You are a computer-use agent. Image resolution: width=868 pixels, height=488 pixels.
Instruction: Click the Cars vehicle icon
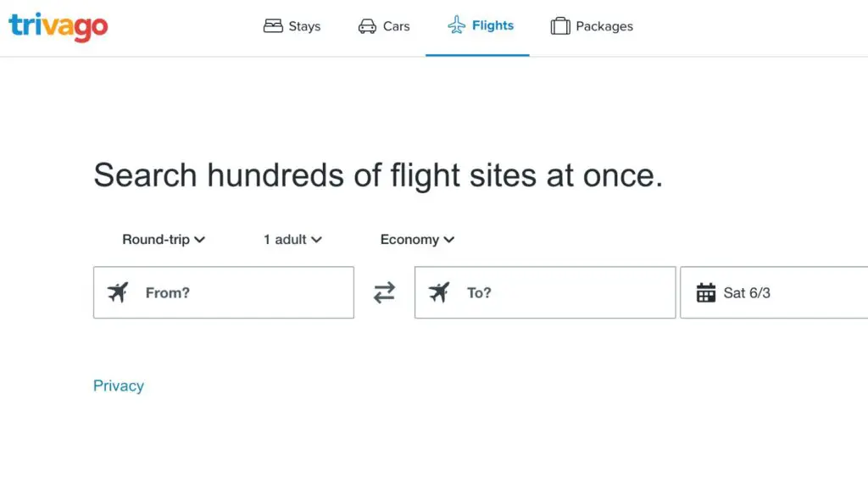point(366,26)
